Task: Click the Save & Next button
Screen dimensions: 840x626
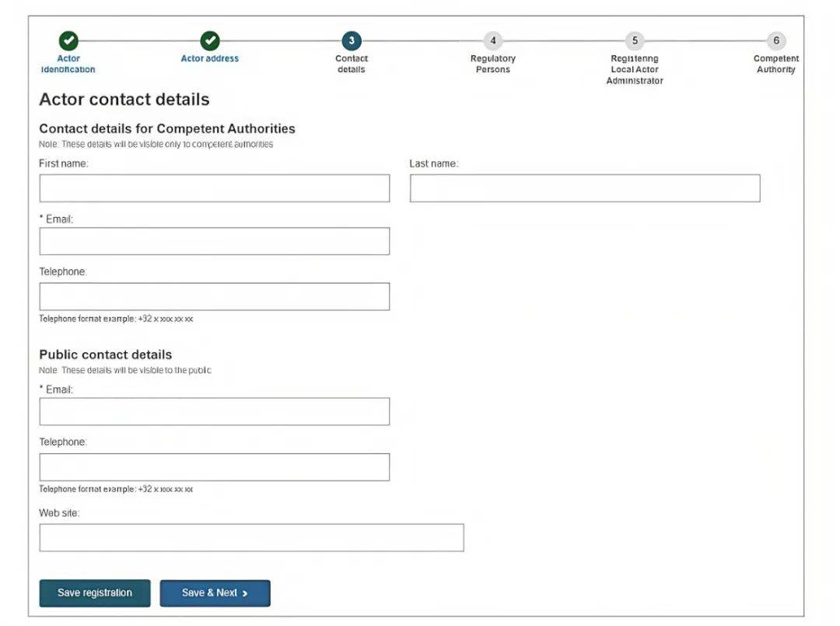Action: (x=215, y=593)
